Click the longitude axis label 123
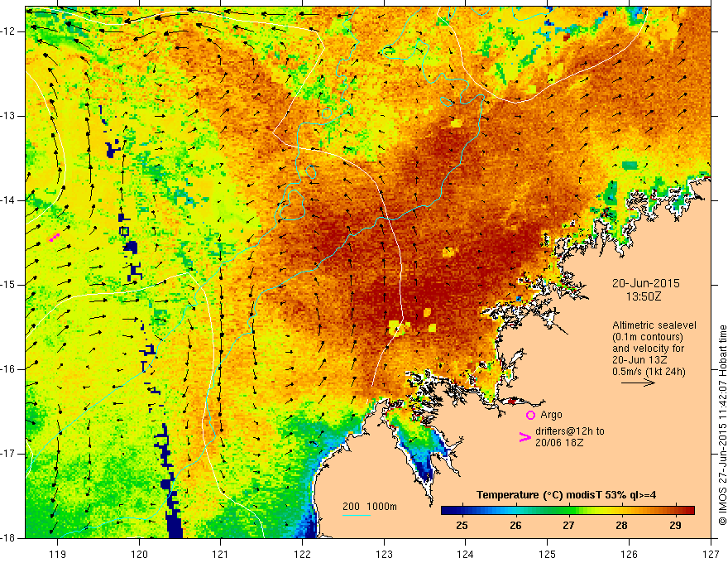The image size is (728, 563). [x=384, y=554]
